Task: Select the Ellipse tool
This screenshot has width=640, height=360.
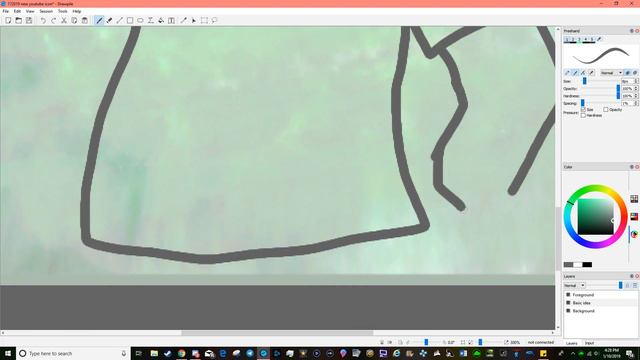Action: pyautogui.click(x=140, y=20)
